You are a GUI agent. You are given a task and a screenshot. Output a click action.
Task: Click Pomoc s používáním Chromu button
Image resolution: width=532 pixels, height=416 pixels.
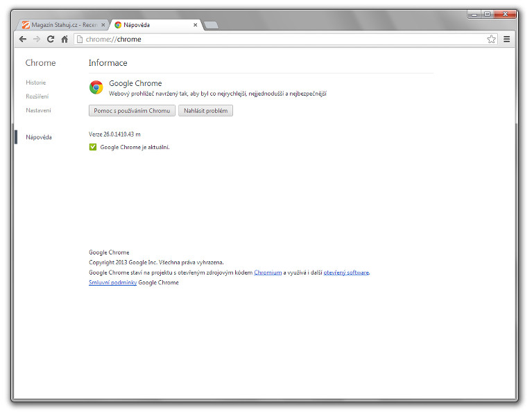click(132, 111)
